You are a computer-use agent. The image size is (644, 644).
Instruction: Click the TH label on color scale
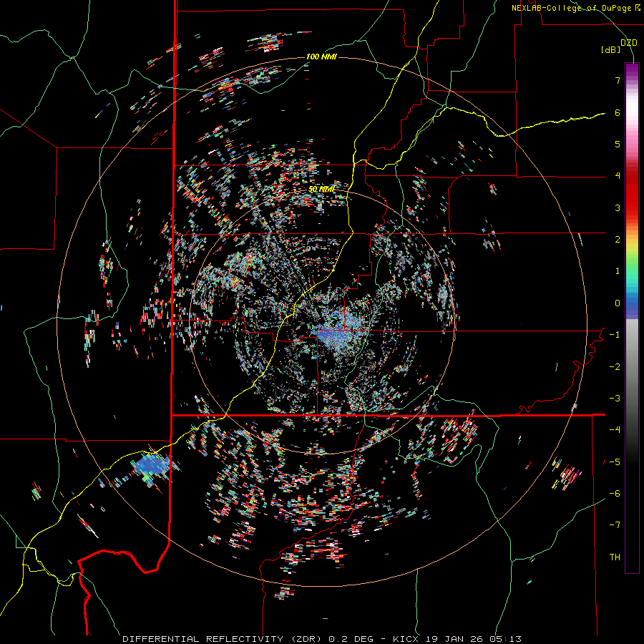pyautogui.click(x=615, y=557)
